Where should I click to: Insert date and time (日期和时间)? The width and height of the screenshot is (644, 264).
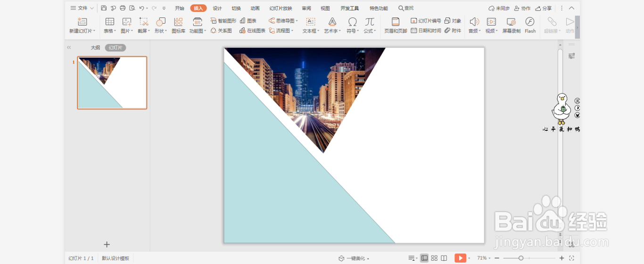click(426, 31)
